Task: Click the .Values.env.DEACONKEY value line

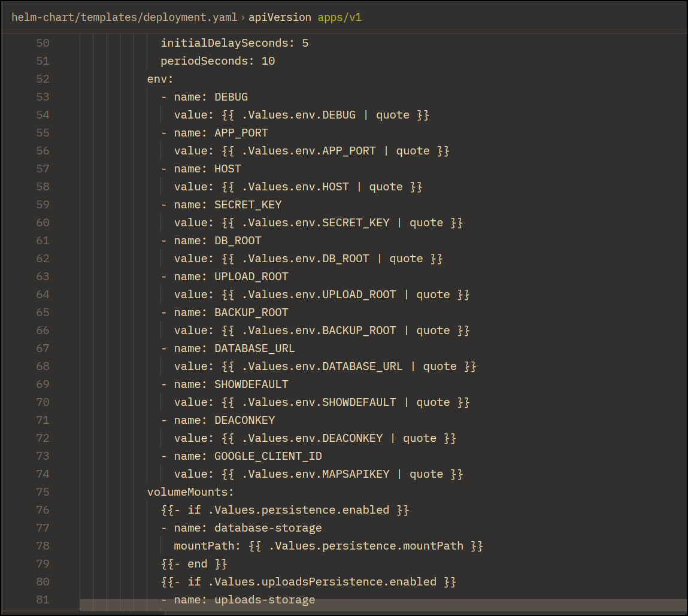Action: point(315,439)
